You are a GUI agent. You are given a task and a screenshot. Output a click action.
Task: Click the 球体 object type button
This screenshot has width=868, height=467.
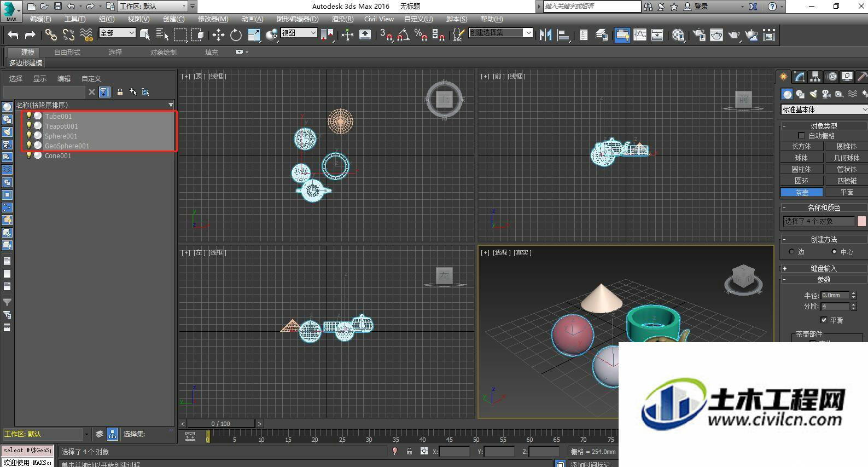(x=801, y=158)
